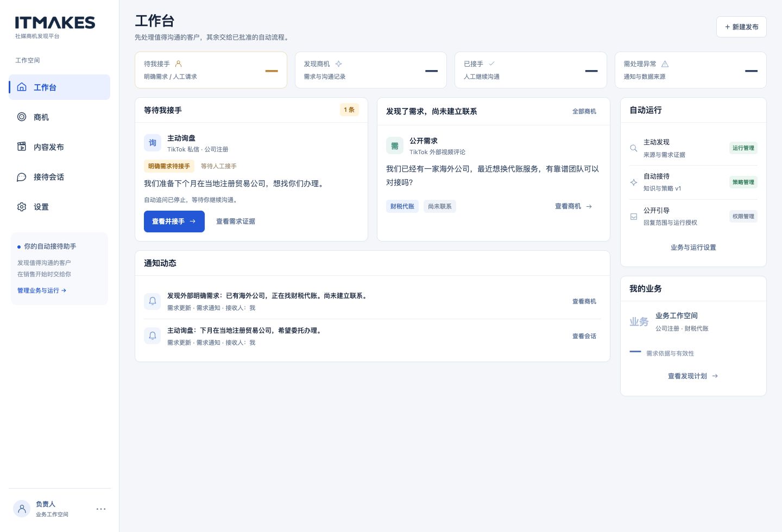Open 设置 in the sidebar
This screenshot has width=782, height=532.
point(60,207)
